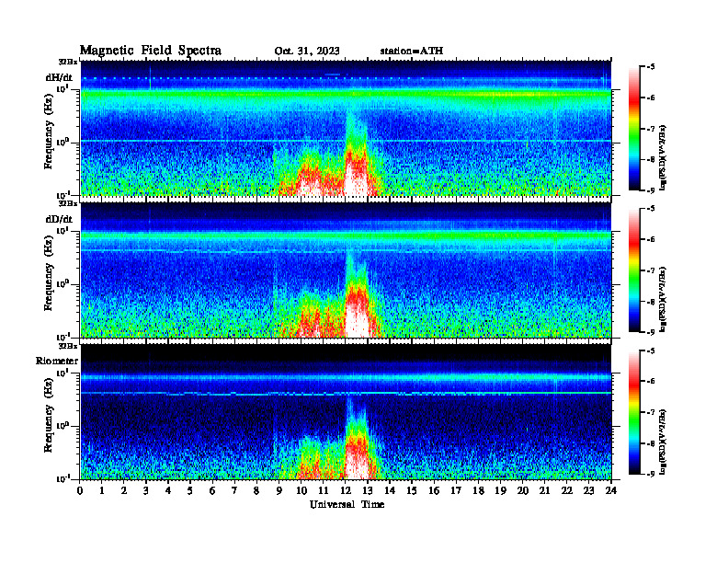Click the "Universal Time" axis title
The image size is (728, 563).
click(x=347, y=504)
